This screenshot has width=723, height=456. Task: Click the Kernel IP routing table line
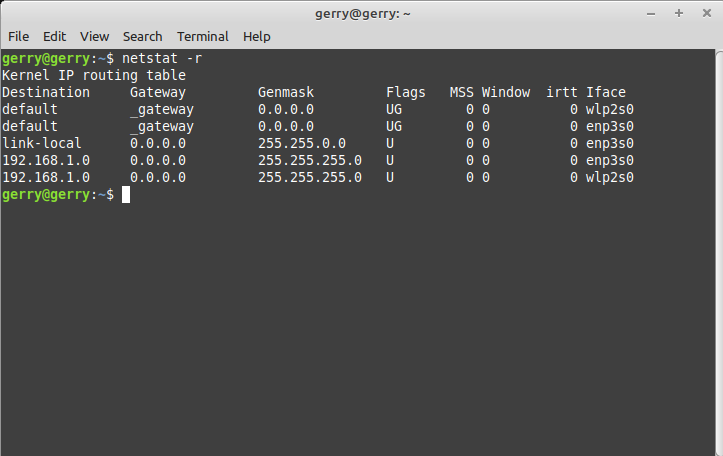point(94,76)
